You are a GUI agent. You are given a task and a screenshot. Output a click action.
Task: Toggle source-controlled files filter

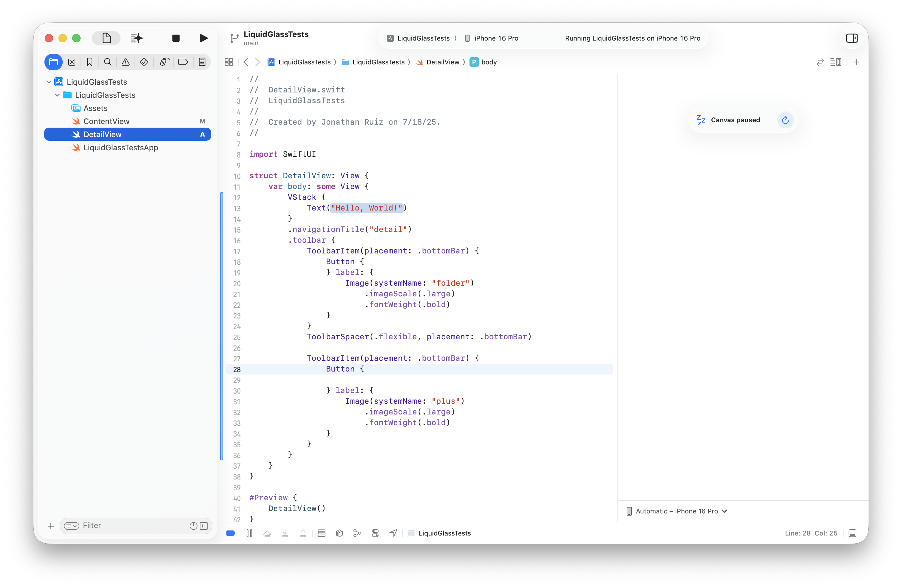click(x=204, y=526)
